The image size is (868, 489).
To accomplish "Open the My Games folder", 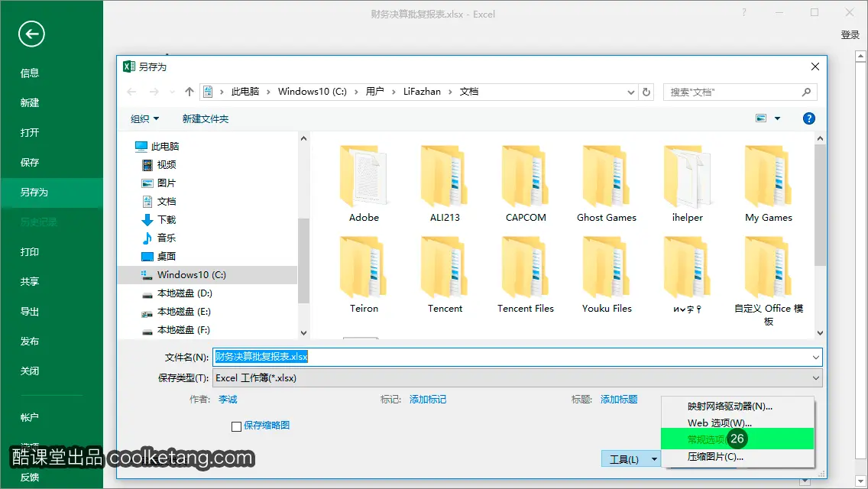I will coord(769,184).
